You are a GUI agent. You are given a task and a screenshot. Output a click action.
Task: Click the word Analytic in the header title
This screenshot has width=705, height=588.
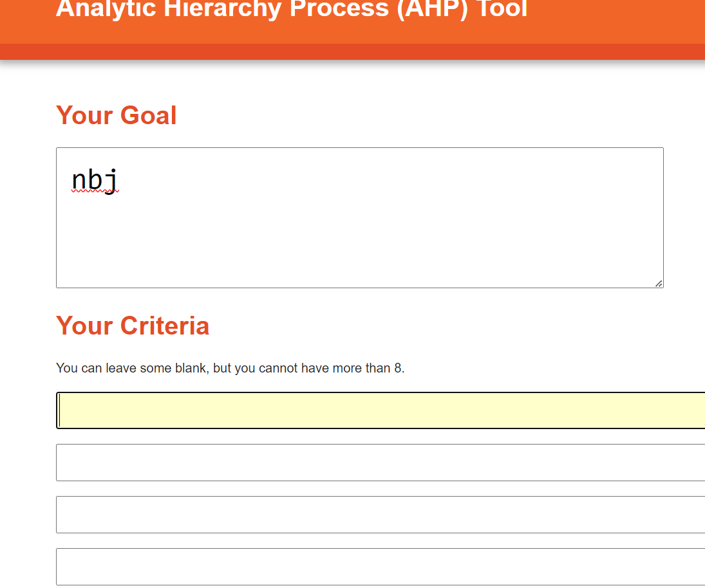click(x=106, y=9)
